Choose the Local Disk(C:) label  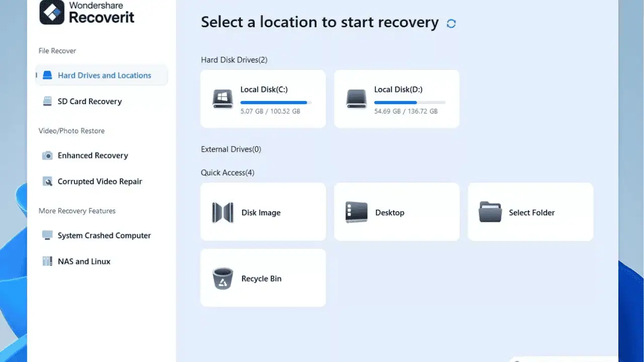(x=264, y=89)
